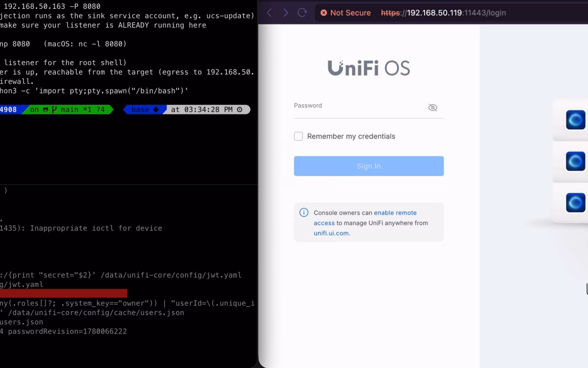Click 'listener for the root shell)' terminal line
The width and height of the screenshot is (588, 368).
65,63
